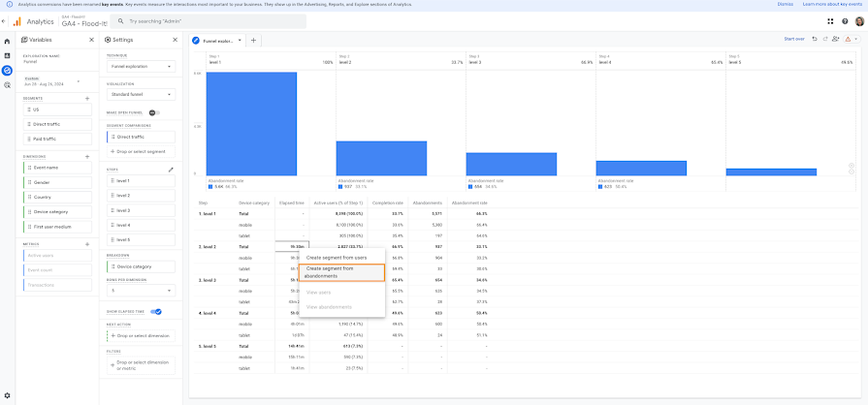
Task: Zoom in chart with upper magnifier control
Action: [x=851, y=166]
